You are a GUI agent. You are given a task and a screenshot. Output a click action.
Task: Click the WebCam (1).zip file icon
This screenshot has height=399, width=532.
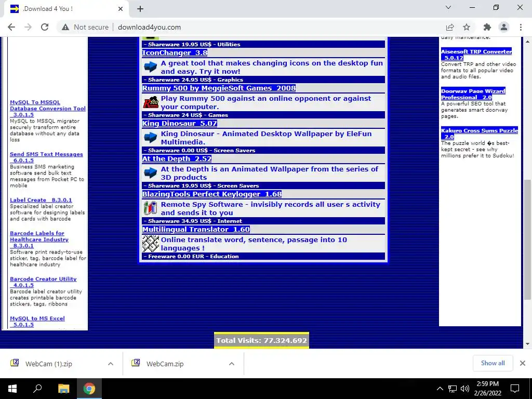click(15, 363)
